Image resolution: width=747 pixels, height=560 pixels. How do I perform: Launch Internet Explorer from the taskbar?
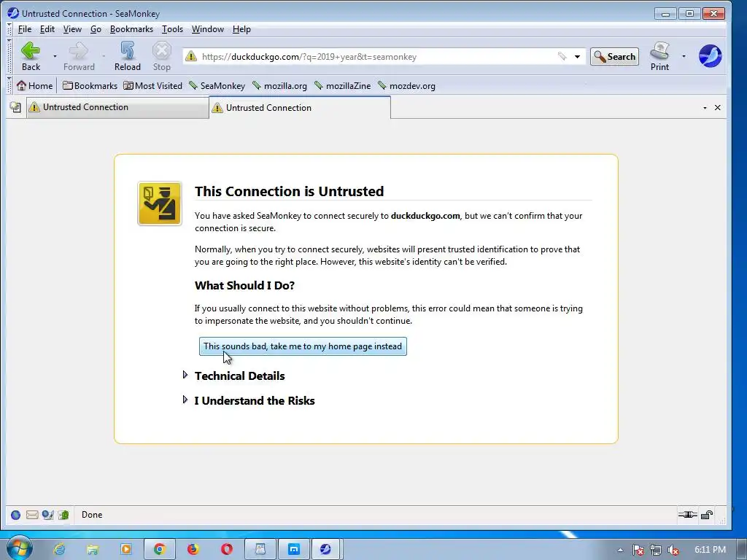point(59,549)
